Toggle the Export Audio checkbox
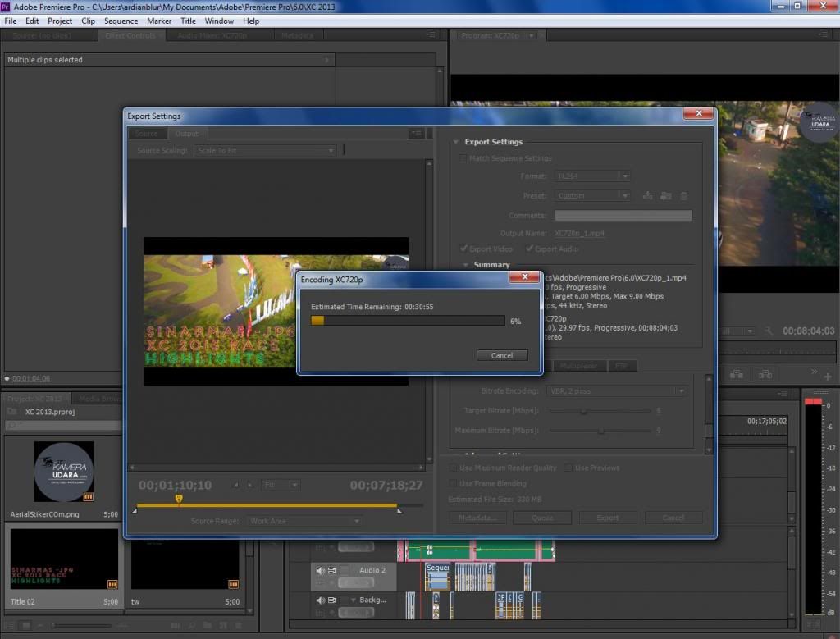The image size is (840, 639). point(529,249)
